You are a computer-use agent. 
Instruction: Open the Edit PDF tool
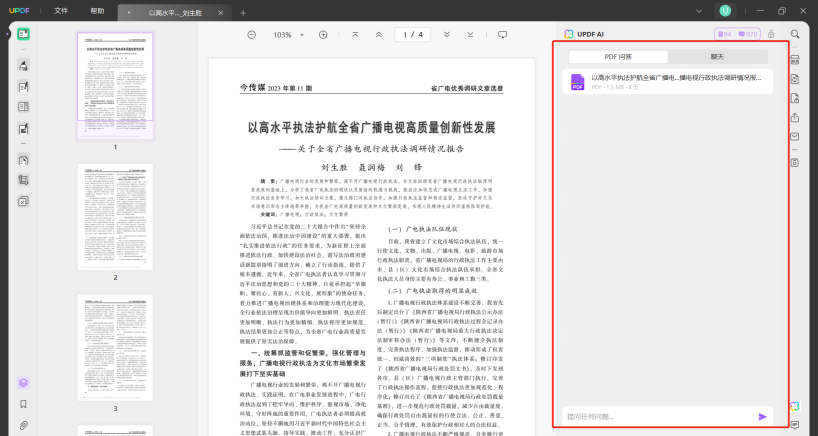pos(23,87)
